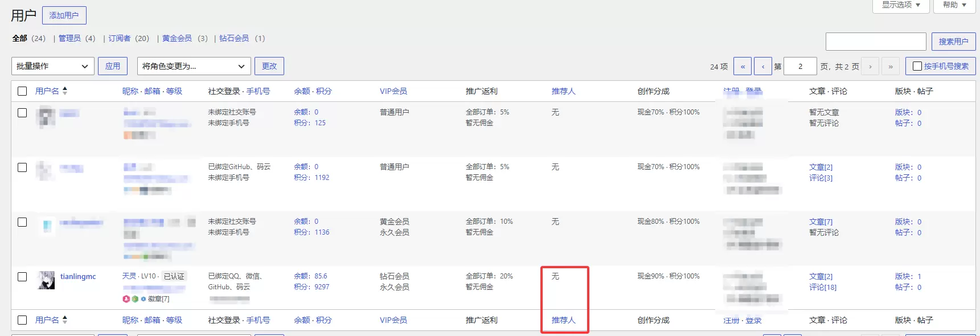This screenshot has height=336, width=980.
Task: Go to first page with « button
Action: [x=743, y=66]
